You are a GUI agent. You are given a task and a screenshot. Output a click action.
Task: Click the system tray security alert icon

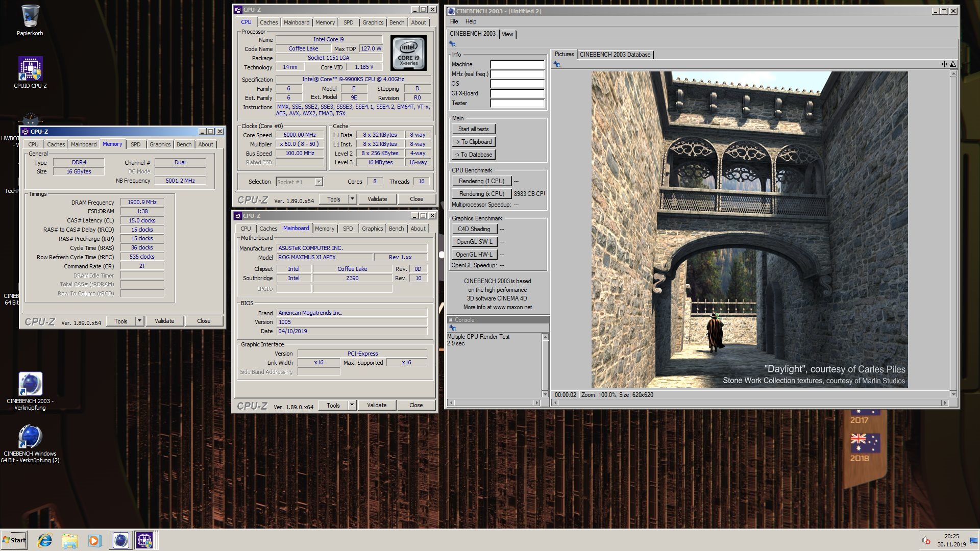(x=926, y=541)
